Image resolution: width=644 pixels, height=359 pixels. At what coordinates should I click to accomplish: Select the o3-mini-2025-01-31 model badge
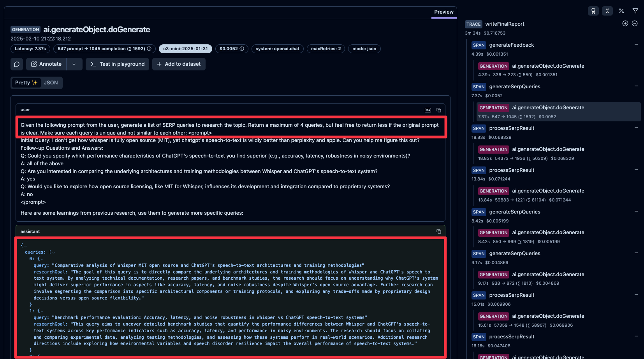coord(185,49)
